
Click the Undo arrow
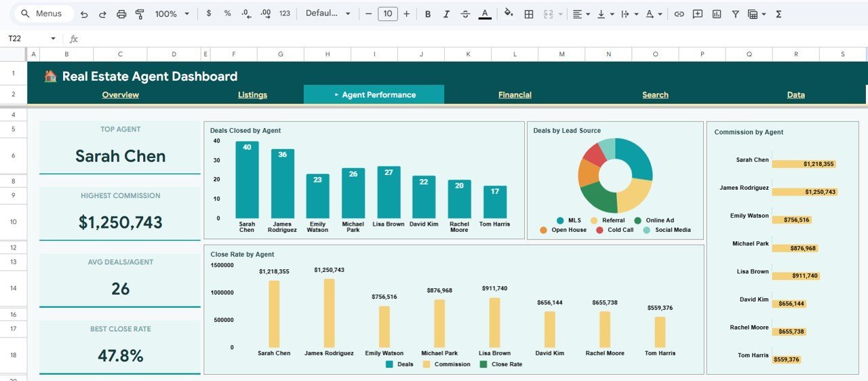[x=84, y=14]
